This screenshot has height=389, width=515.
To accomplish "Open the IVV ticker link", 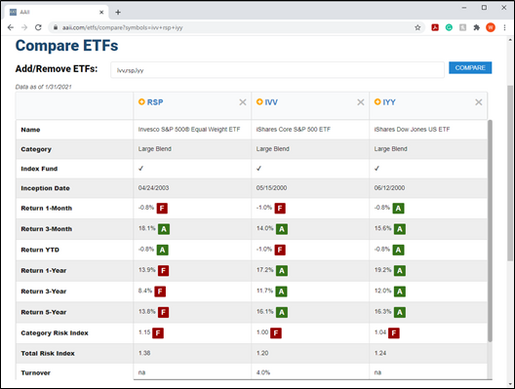I will 271,102.
